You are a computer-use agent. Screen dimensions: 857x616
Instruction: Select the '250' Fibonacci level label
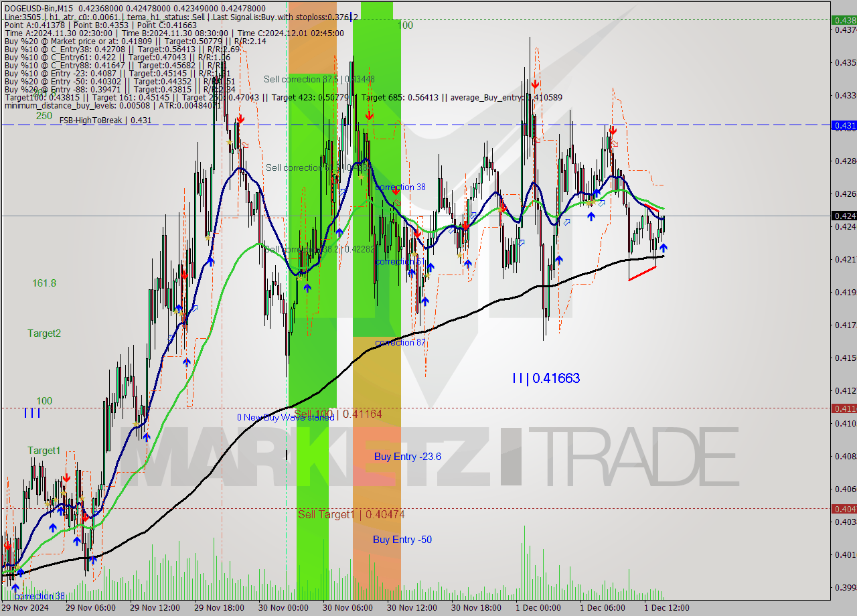tap(44, 115)
